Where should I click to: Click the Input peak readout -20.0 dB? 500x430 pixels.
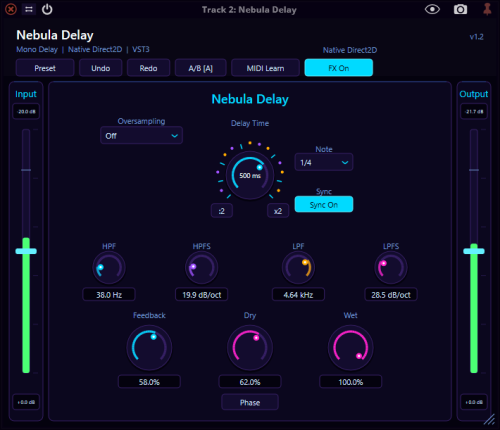click(26, 111)
